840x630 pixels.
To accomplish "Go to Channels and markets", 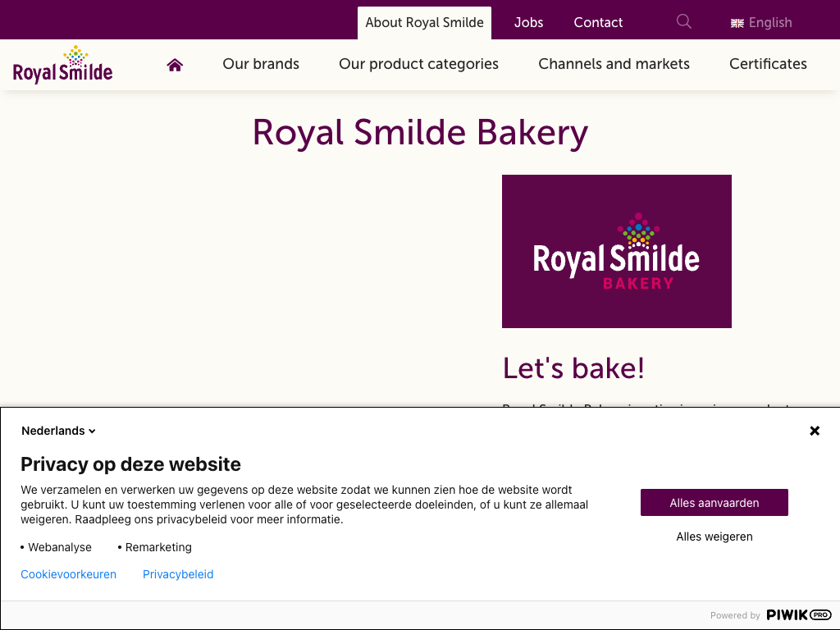I will coord(614,64).
